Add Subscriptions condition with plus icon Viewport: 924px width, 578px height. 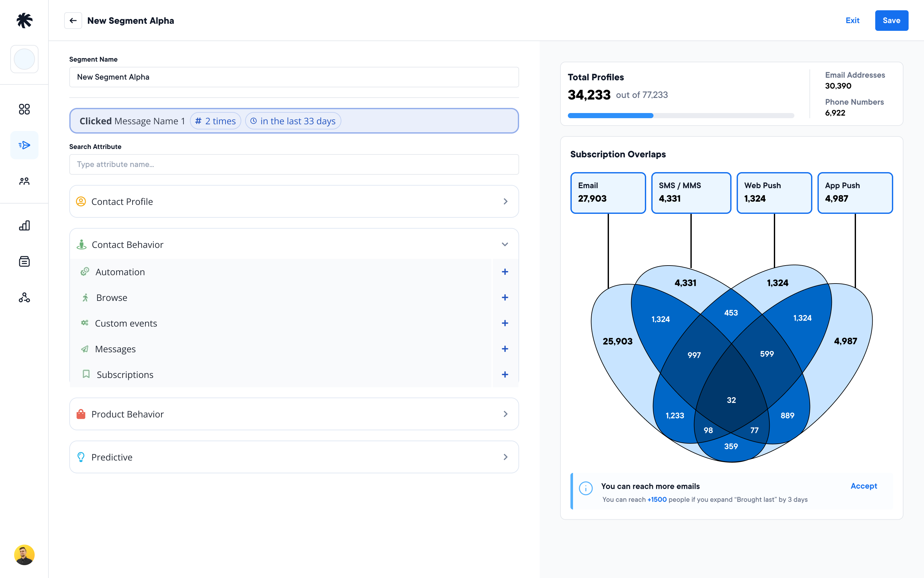(505, 375)
